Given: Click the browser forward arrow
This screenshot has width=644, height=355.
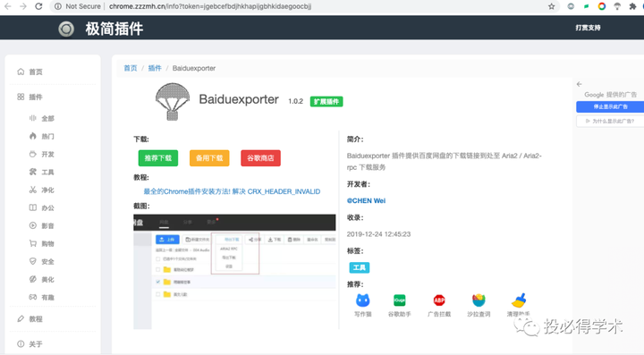Looking at the screenshot, I should coord(23,6).
